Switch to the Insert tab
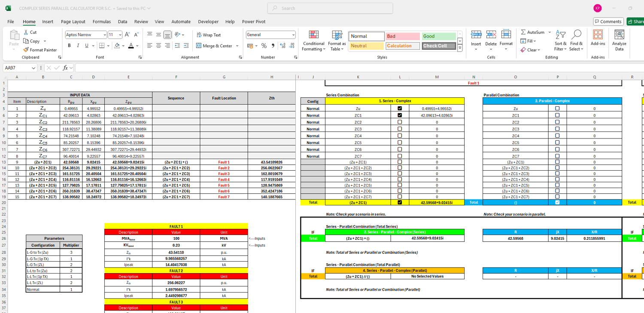The image size is (644, 313). [x=48, y=21]
